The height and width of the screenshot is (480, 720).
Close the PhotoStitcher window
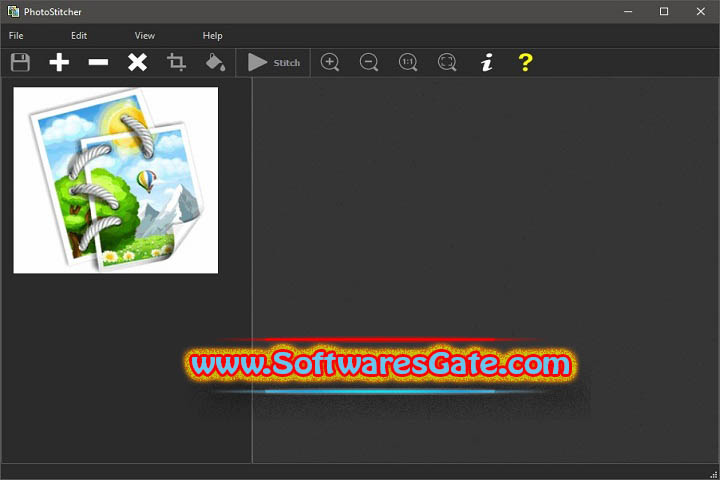tap(701, 11)
